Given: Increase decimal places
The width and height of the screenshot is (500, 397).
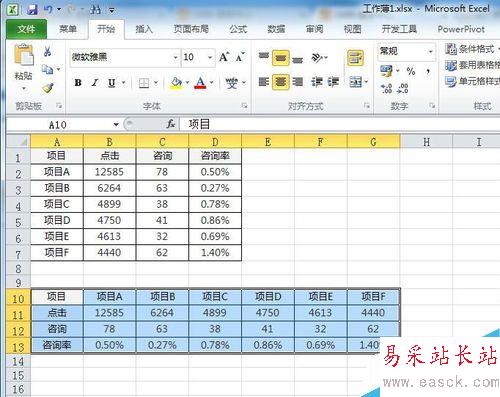Looking at the screenshot, I should 386,88.
